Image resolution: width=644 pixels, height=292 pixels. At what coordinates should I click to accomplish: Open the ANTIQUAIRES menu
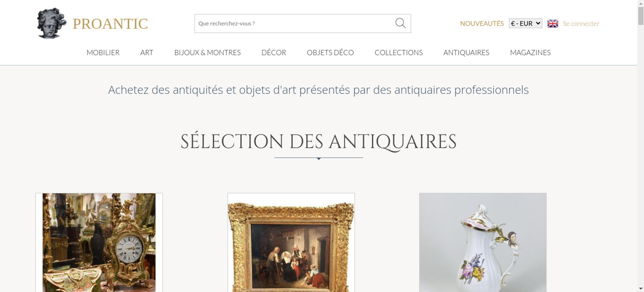tap(466, 52)
